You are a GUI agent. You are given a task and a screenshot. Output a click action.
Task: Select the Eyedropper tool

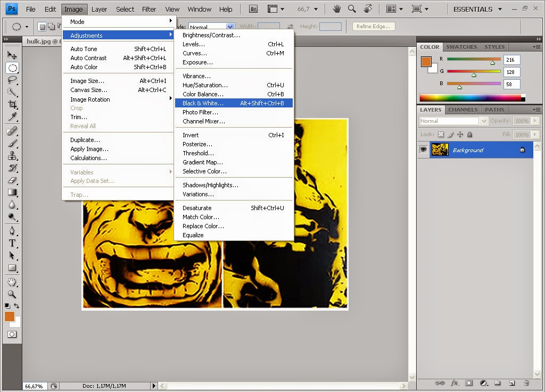point(12,116)
